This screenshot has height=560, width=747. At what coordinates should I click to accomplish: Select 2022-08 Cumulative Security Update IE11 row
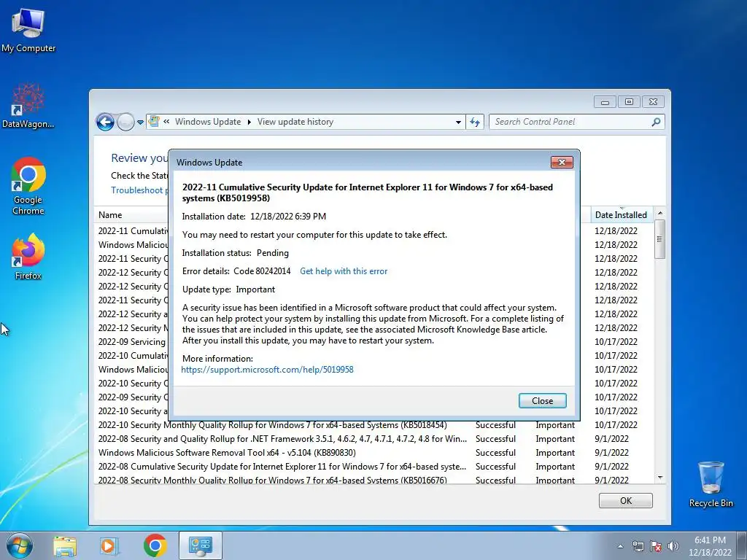pos(373,466)
